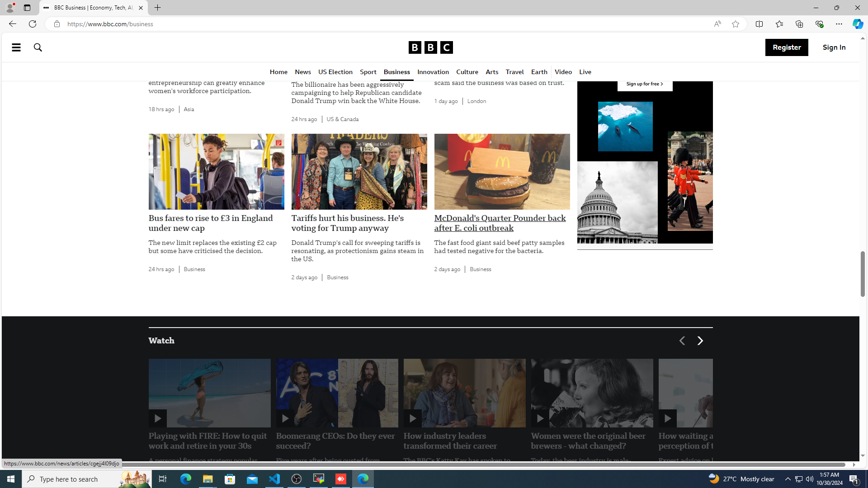Open Favorites panel
The width and height of the screenshot is (868, 488).
(779, 24)
